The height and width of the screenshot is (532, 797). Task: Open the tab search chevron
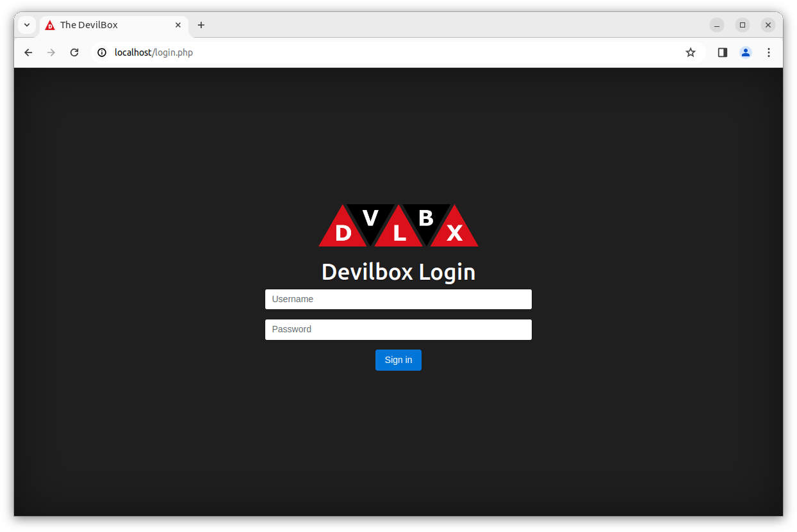point(27,25)
